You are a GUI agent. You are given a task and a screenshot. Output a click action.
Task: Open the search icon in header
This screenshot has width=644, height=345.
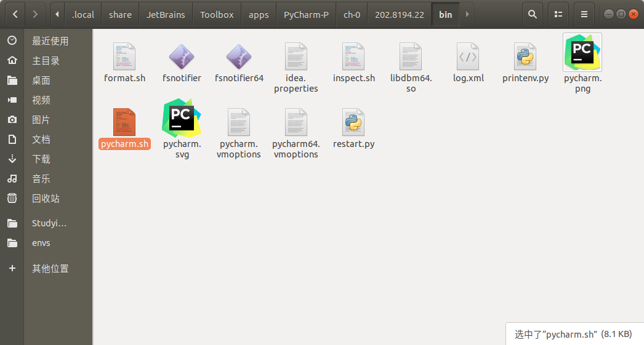[x=533, y=14]
